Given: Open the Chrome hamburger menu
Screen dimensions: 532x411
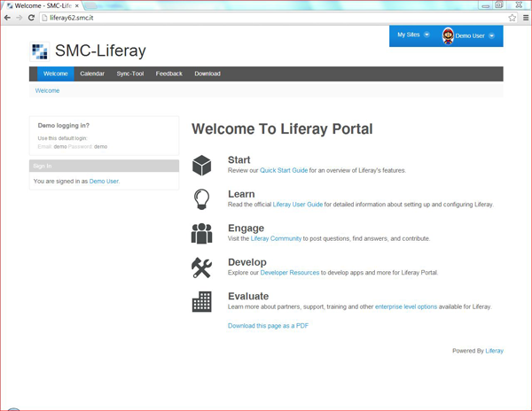Looking at the screenshot, I should click(526, 18).
